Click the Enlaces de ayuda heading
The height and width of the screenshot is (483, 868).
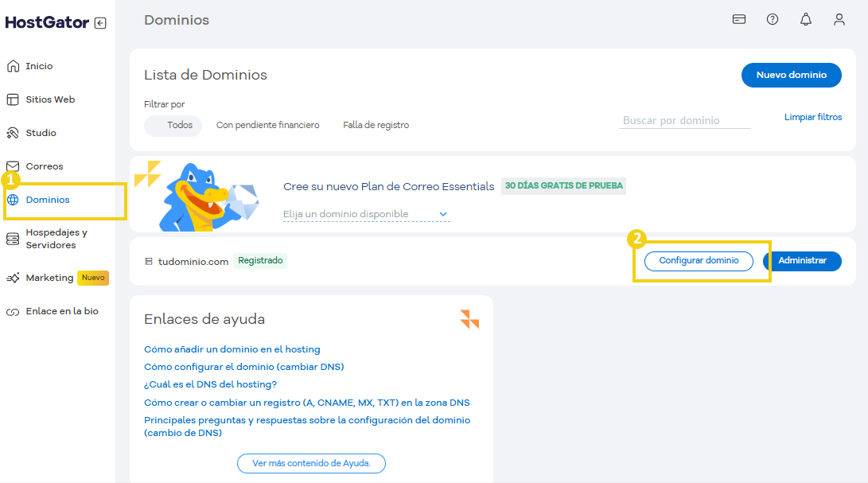pos(204,319)
